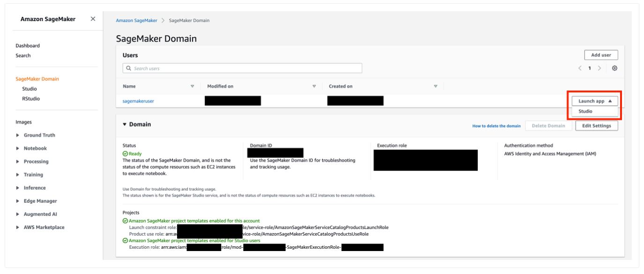Click the Users section heading
The image size is (644, 274).
130,55
